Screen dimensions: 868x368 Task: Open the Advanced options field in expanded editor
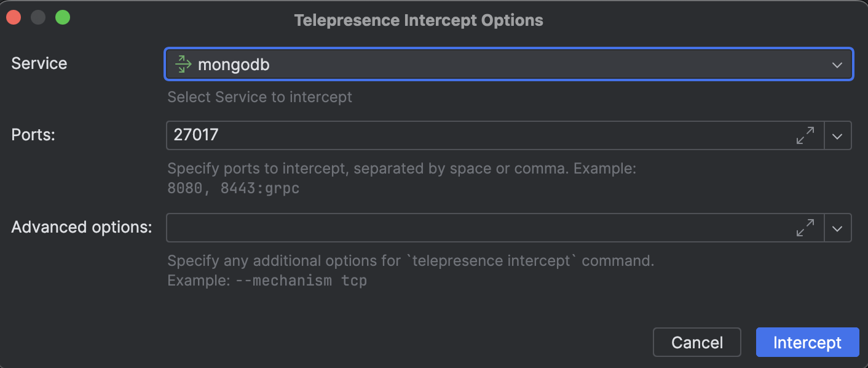click(806, 228)
